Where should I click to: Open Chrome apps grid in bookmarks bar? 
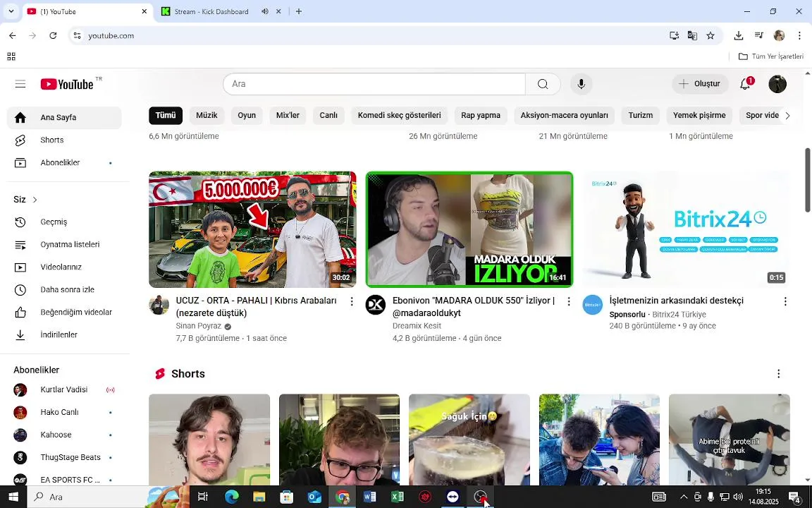[11, 56]
